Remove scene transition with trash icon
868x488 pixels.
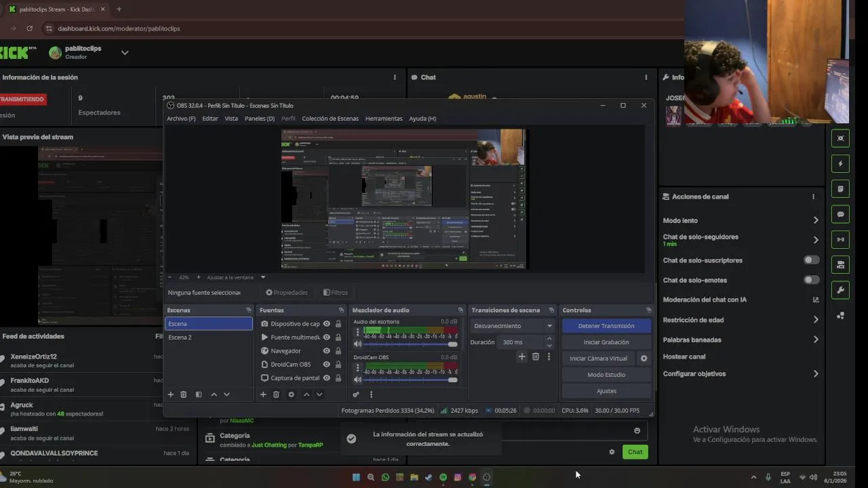click(535, 357)
